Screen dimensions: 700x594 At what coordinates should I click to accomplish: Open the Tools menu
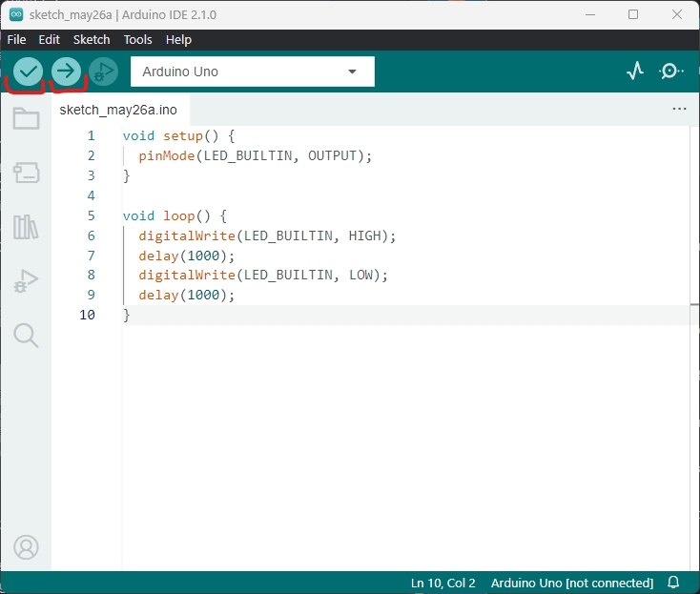137,40
